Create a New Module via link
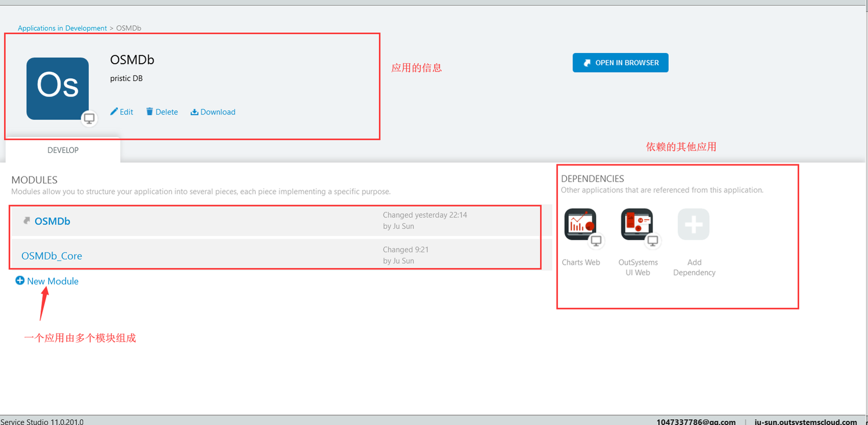Screen dimensions: 868x425 coord(52,281)
